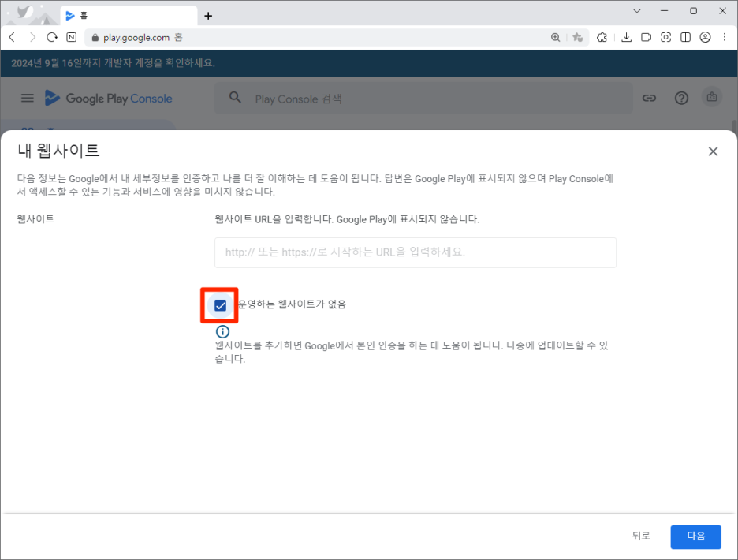The width and height of the screenshot is (738, 560).
Task: Click the Naver N icon beside reload
Action: tap(72, 37)
